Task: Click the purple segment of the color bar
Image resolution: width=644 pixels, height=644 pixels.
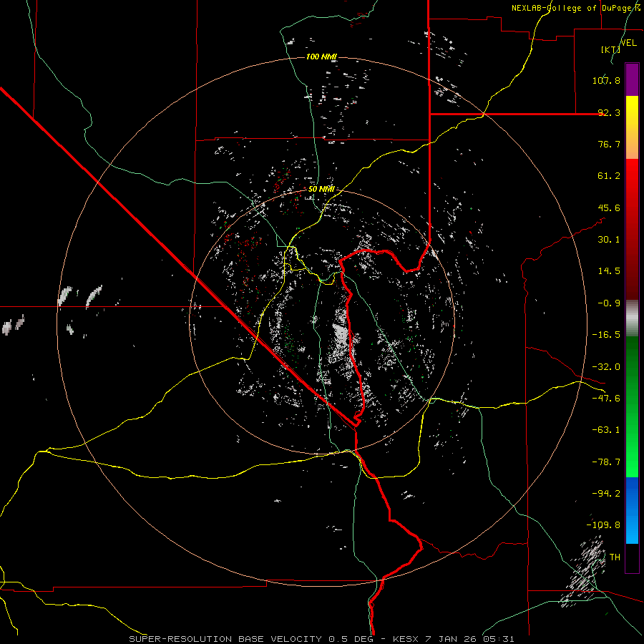Action: 632,79
